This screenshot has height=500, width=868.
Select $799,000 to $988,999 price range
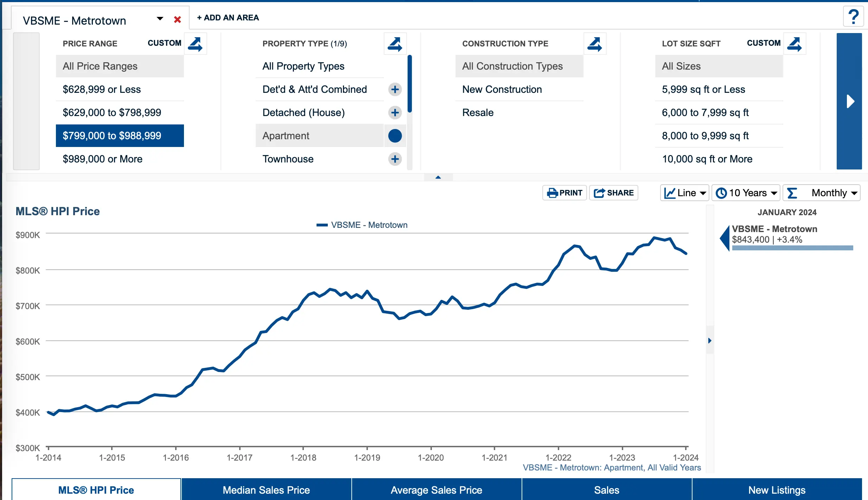[120, 136]
